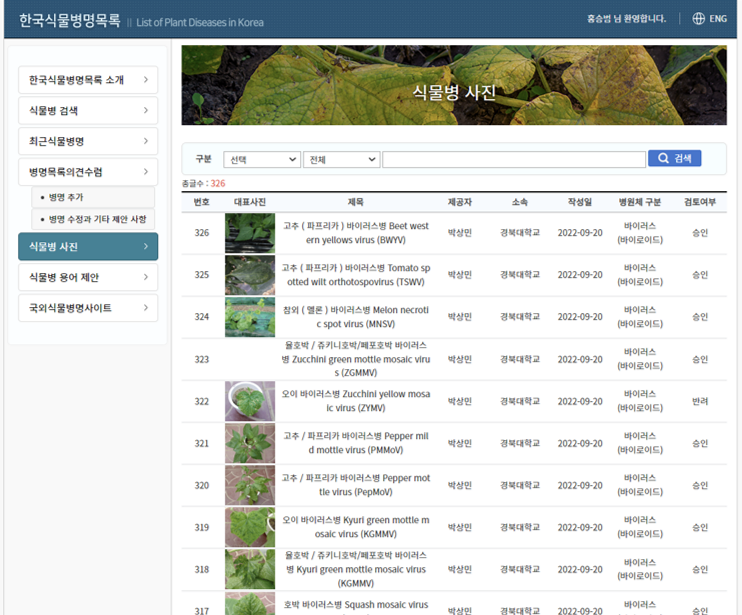Click the magnifier 검색 search button
742x615 pixels.
click(674, 158)
